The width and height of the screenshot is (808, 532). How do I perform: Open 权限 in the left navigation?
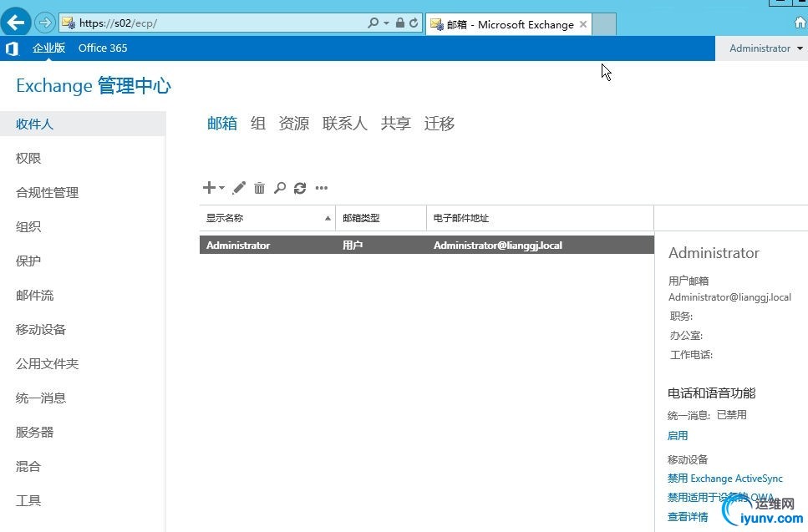[x=28, y=158]
